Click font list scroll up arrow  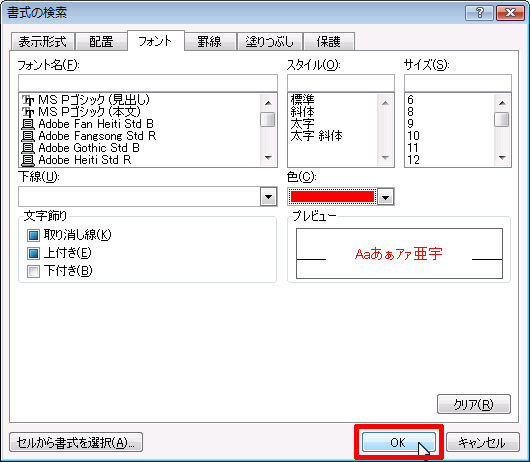268,103
